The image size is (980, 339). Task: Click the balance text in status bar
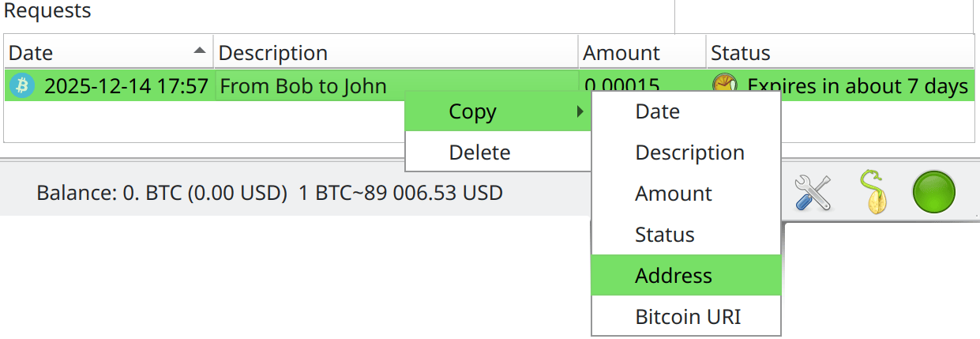(161, 192)
